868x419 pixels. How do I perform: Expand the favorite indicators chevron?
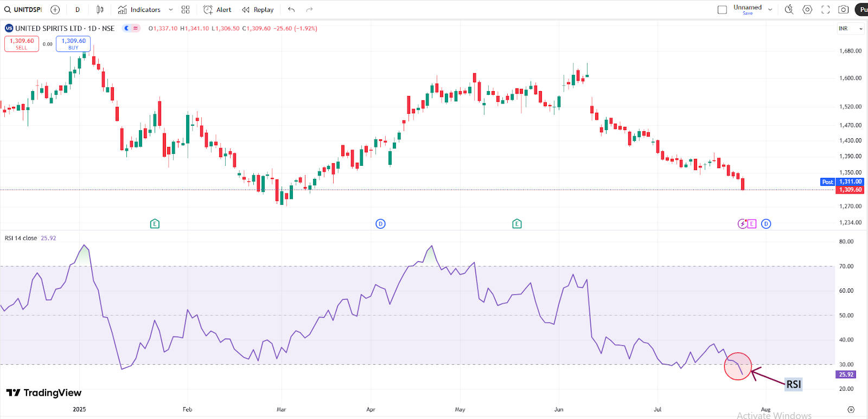171,10
